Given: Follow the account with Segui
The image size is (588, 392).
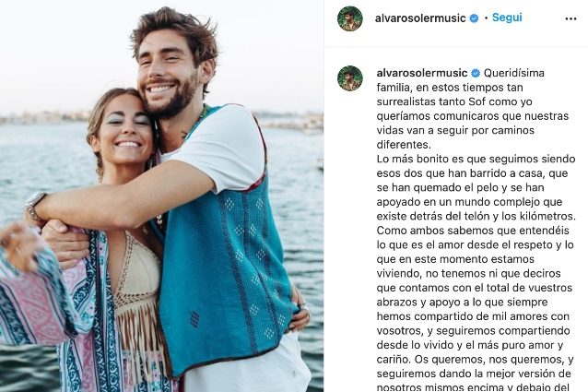Looking at the screenshot, I should (507, 18).
